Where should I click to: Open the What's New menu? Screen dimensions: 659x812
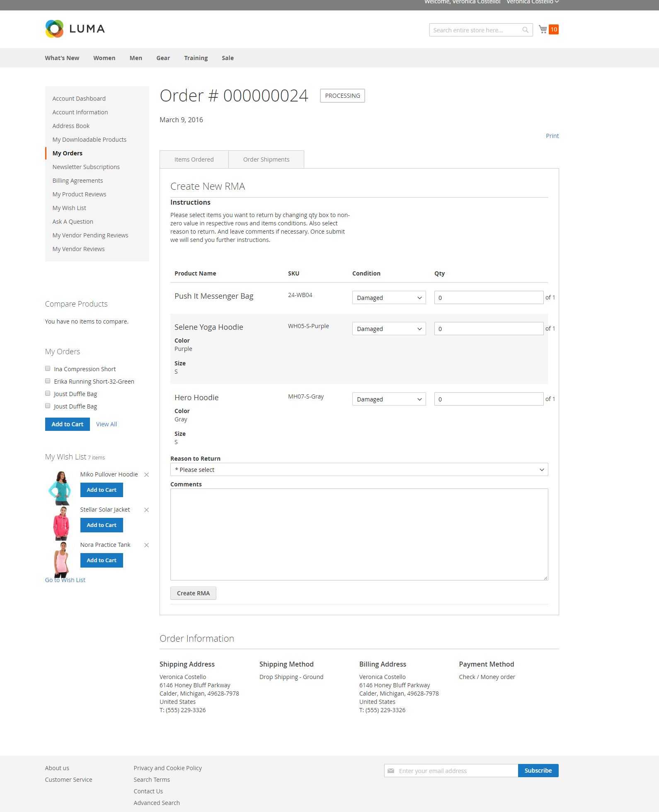62,58
